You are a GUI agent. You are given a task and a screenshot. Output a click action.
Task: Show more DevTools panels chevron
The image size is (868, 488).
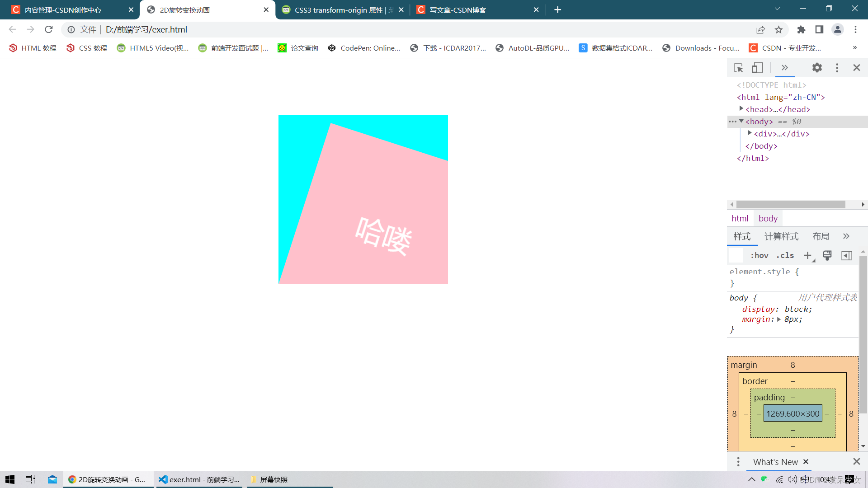tap(785, 68)
